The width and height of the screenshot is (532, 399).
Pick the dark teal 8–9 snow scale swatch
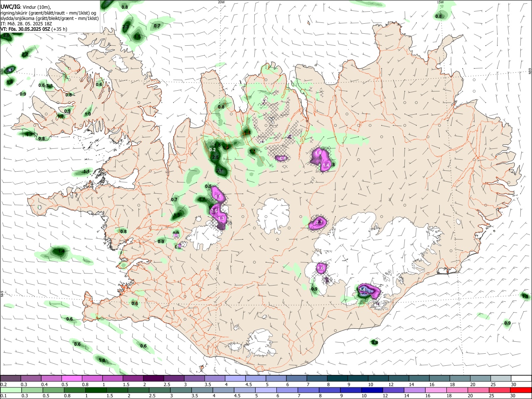click(x=337, y=379)
